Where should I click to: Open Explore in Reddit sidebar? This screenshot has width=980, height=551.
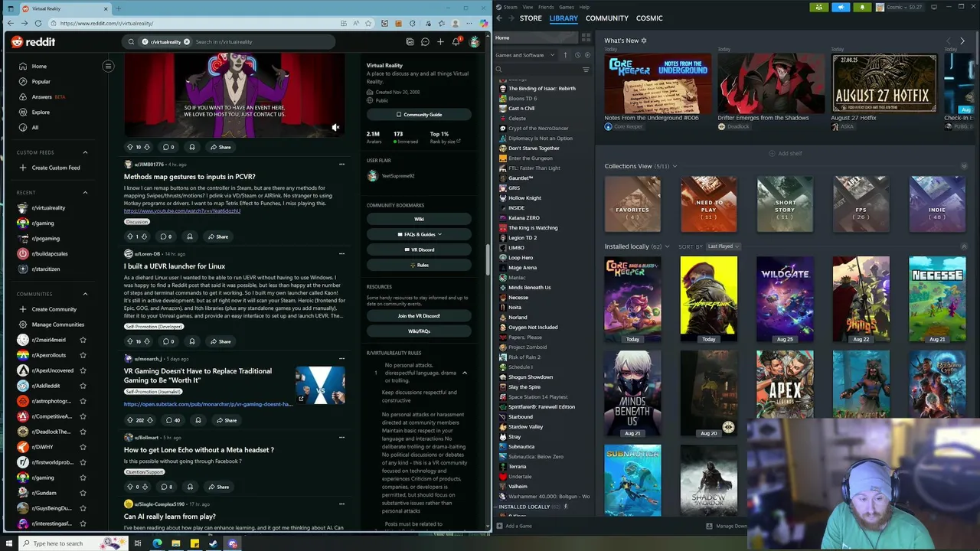[x=41, y=112]
